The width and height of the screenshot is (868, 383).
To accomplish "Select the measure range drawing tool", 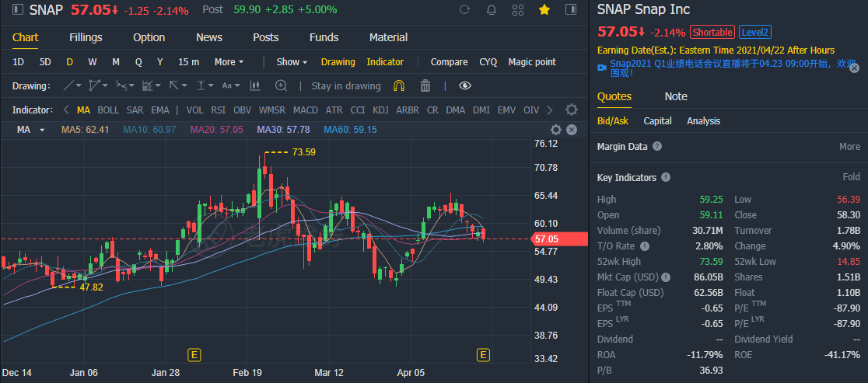I will pos(201,85).
